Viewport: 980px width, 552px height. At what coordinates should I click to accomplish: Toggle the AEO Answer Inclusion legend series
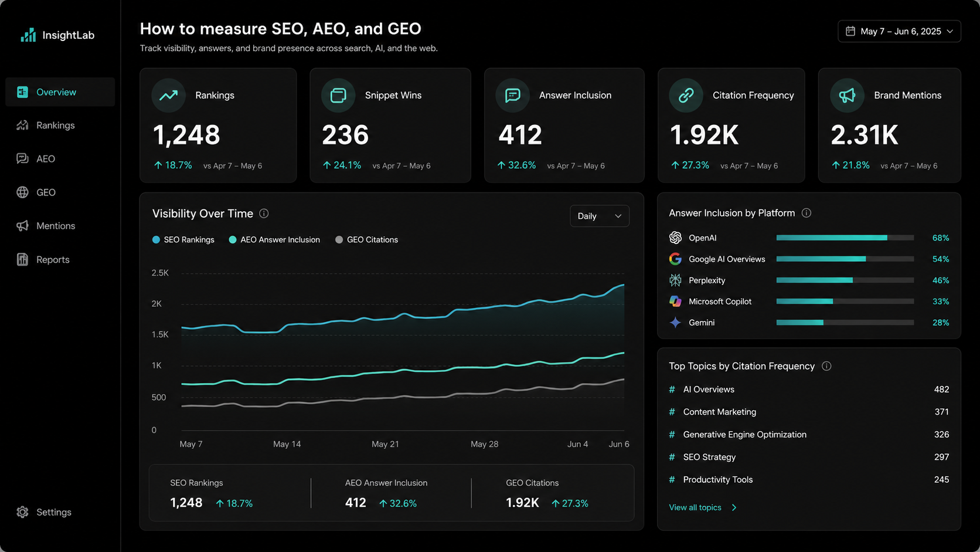(274, 240)
